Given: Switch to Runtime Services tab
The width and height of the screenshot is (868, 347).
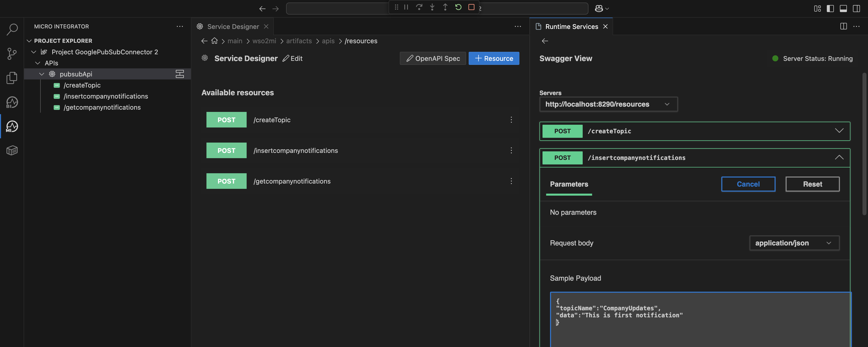Looking at the screenshot, I should (571, 26).
